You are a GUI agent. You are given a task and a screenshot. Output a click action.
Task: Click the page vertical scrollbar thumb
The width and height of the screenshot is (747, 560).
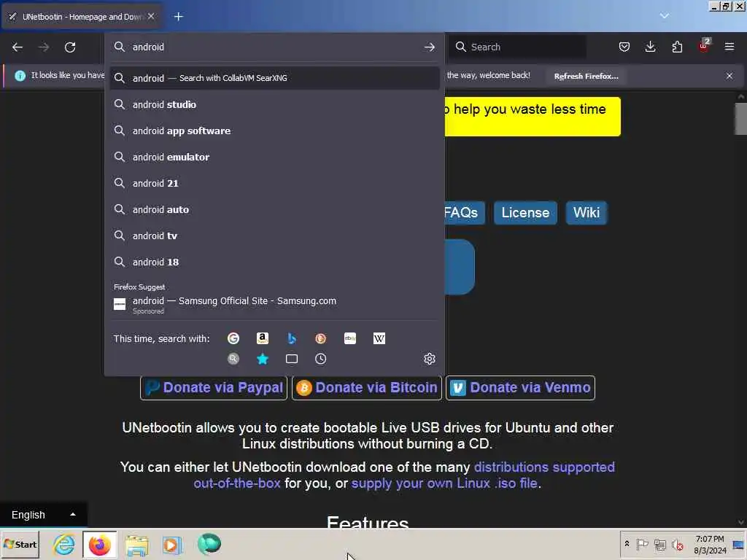pos(740,119)
